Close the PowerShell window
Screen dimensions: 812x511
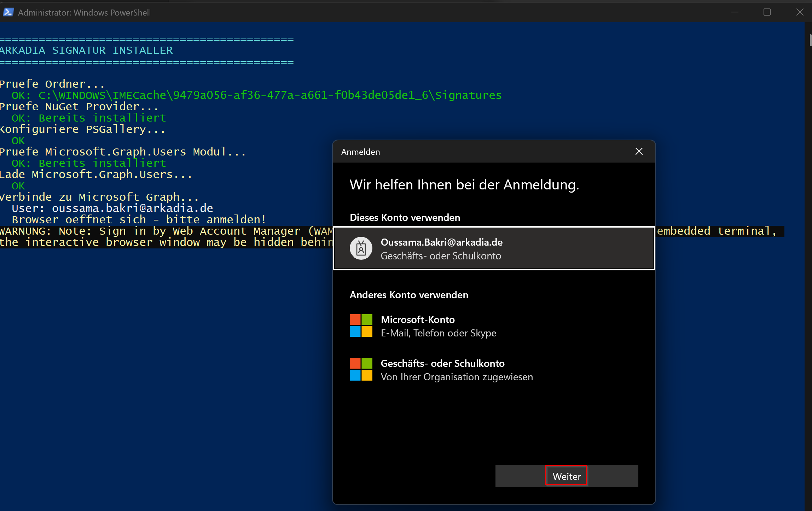click(800, 12)
